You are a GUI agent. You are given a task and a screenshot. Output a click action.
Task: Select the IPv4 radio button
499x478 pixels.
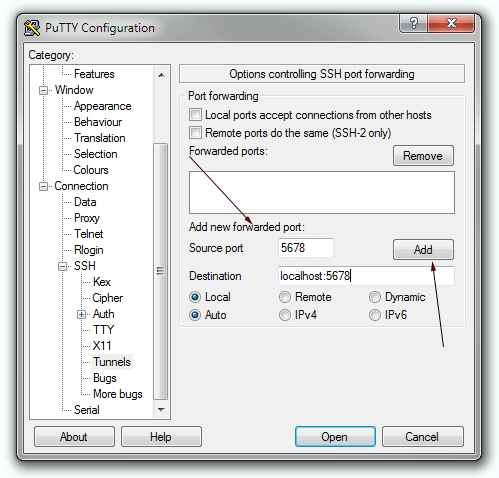285,315
